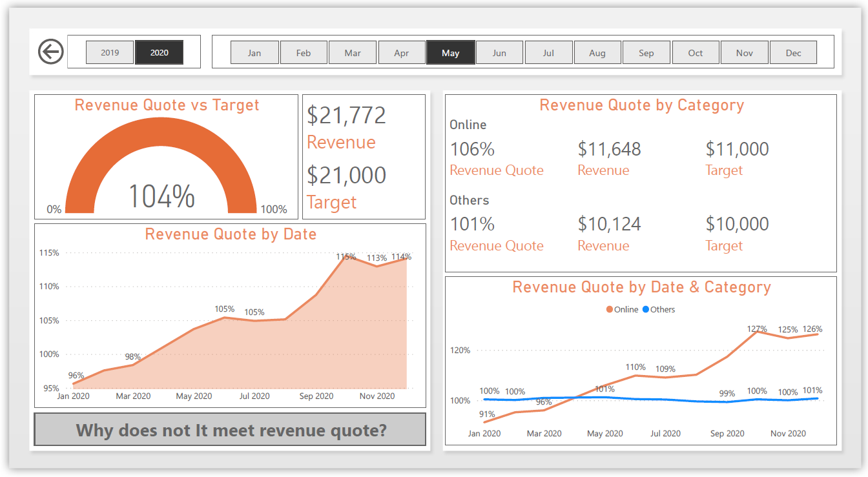Image resolution: width=868 pixels, height=477 pixels.
Task: Select the Sep month filter
Action: coord(646,52)
